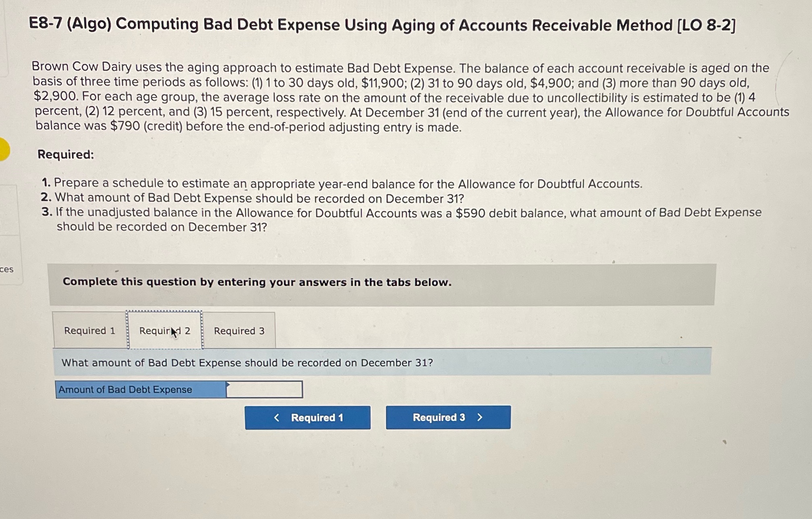Select the Required 2 tab
Screen dimensions: 812x519
(164, 330)
